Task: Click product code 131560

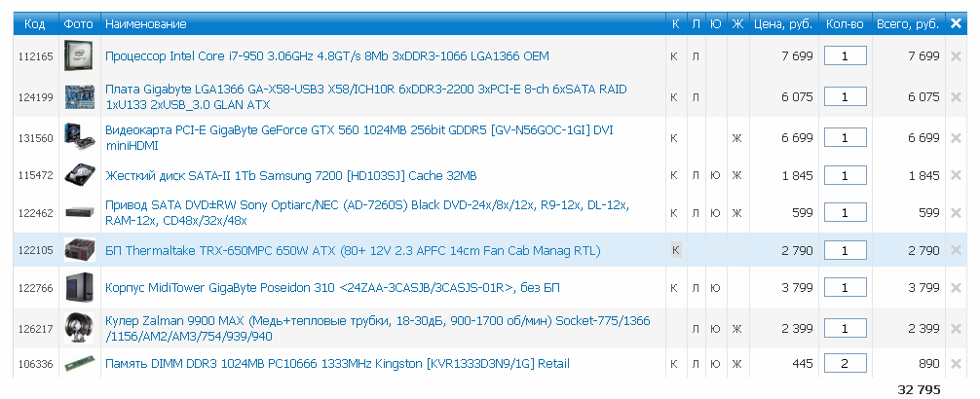Action: [36, 138]
